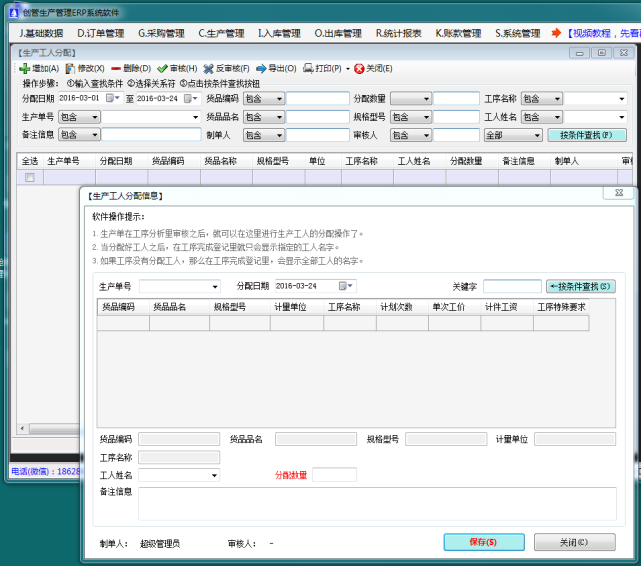Click the 导出(O) export arrow icon
Viewport: 641px width, 567px height.
click(261, 69)
